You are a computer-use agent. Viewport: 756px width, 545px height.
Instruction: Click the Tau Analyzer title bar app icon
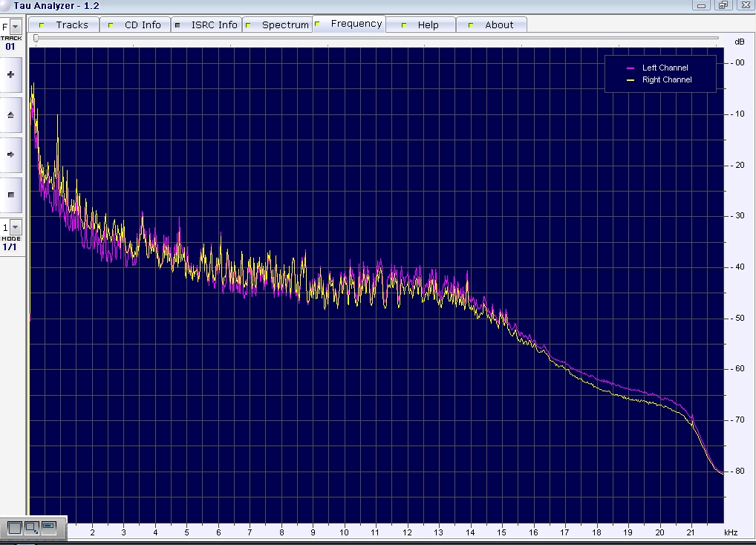tap(6, 5)
